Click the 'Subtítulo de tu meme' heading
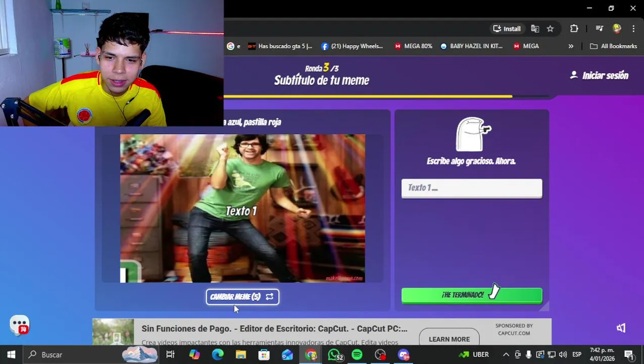The image size is (644, 364). [x=322, y=80]
